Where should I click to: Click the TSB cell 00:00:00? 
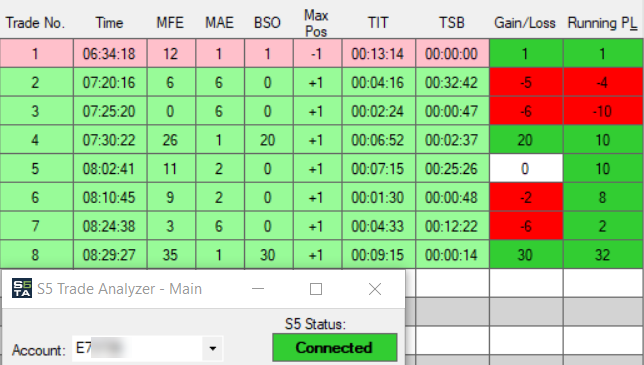pos(452,54)
